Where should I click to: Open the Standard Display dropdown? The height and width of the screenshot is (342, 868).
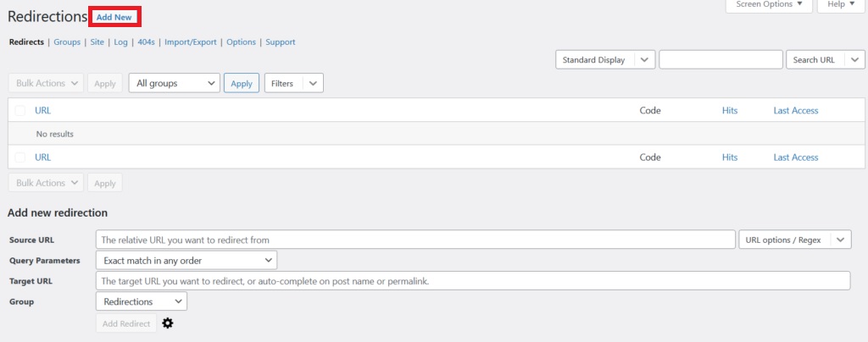click(x=605, y=59)
